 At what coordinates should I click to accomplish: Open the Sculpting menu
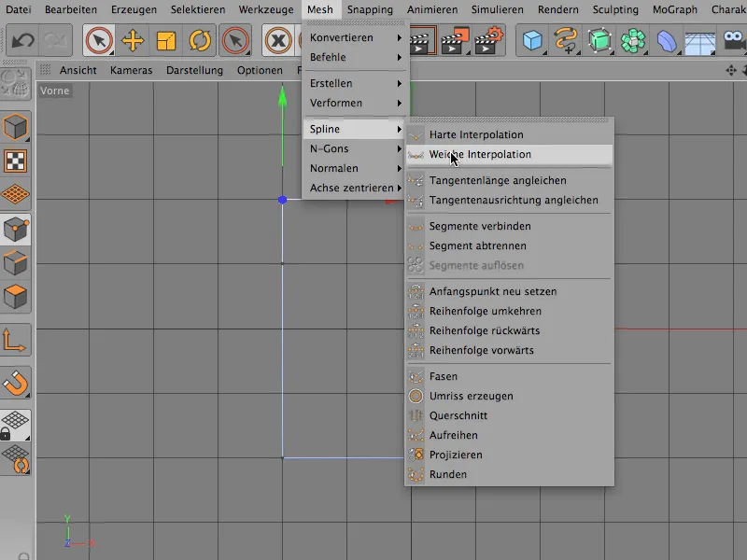[x=615, y=9]
